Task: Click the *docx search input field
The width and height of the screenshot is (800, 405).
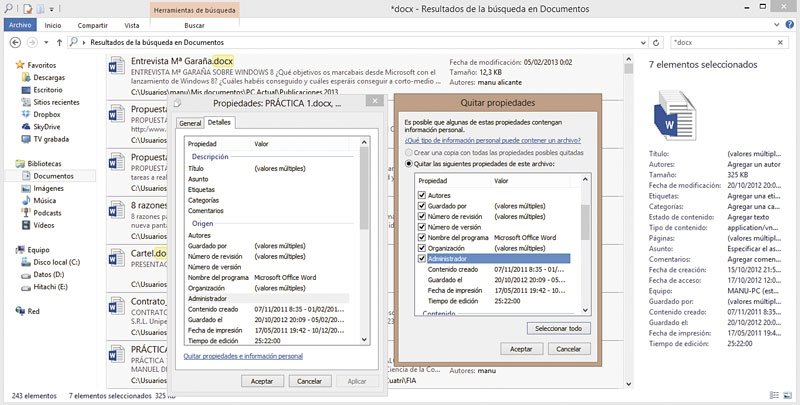Action: click(722, 43)
